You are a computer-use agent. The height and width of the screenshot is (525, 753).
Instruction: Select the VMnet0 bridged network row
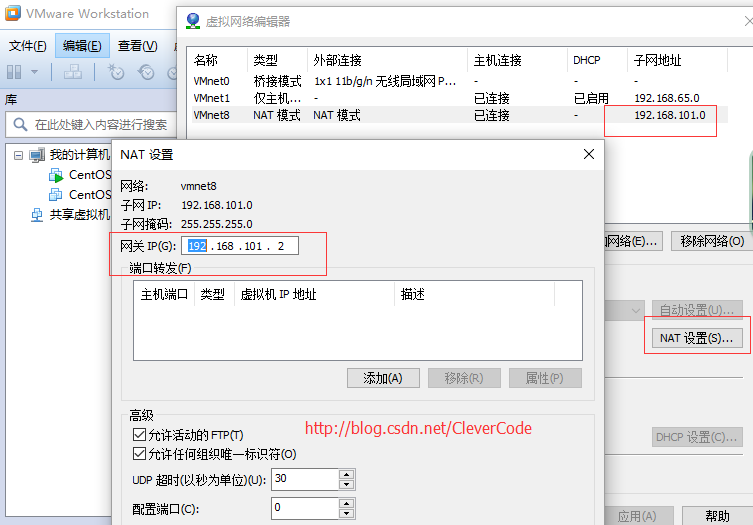(x=460, y=81)
